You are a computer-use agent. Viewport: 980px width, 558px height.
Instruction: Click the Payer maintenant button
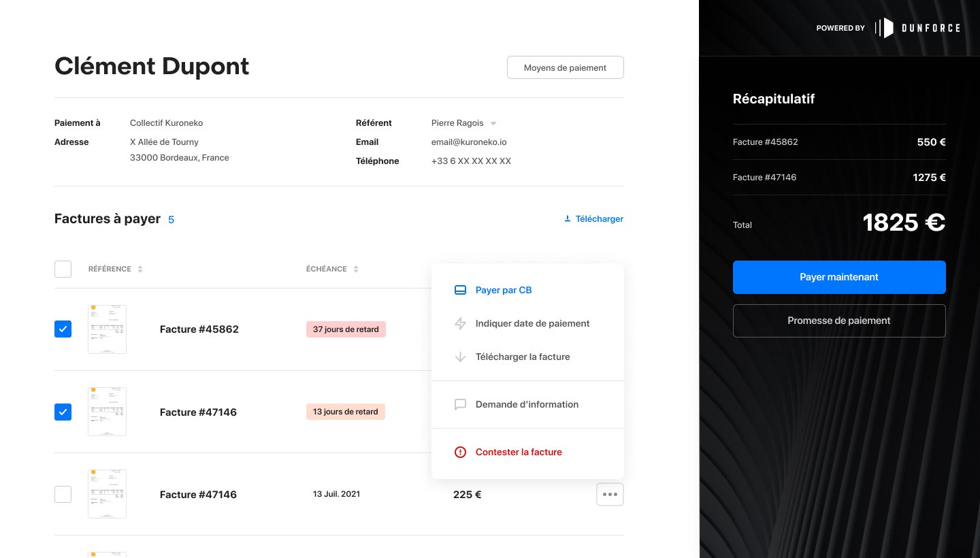tap(839, 277)
